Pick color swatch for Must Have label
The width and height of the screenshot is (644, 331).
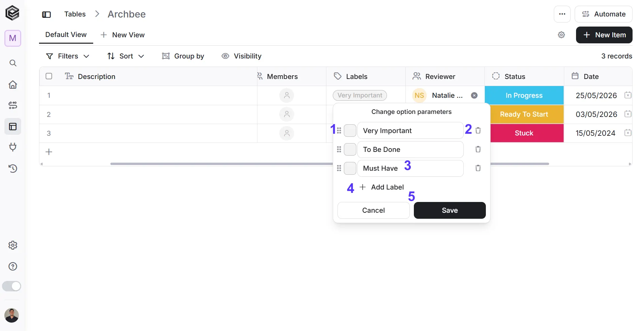[350, 168]
